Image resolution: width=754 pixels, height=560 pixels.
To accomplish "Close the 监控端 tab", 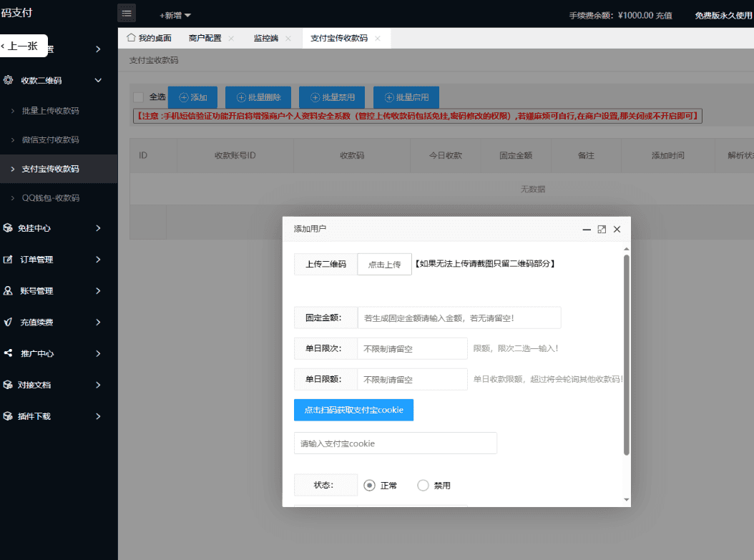I will tap(288, 39).
